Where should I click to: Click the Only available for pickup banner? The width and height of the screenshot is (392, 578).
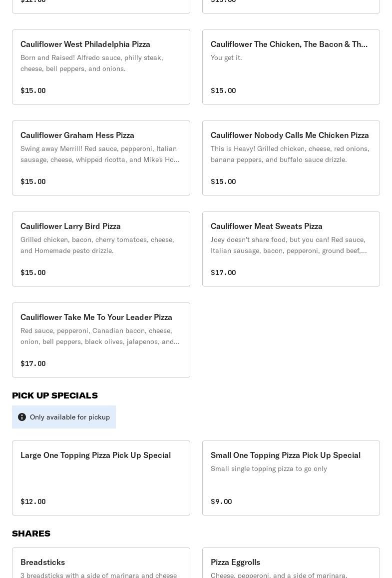(x=69, y=417)
